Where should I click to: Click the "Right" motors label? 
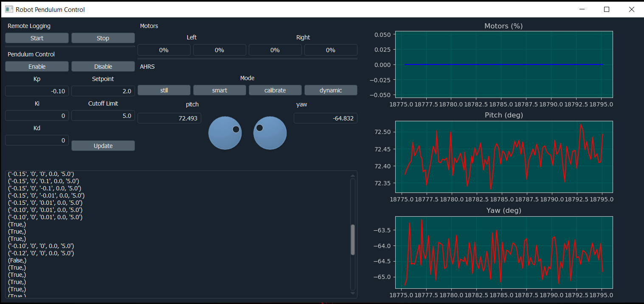click(x=303, y=37)
